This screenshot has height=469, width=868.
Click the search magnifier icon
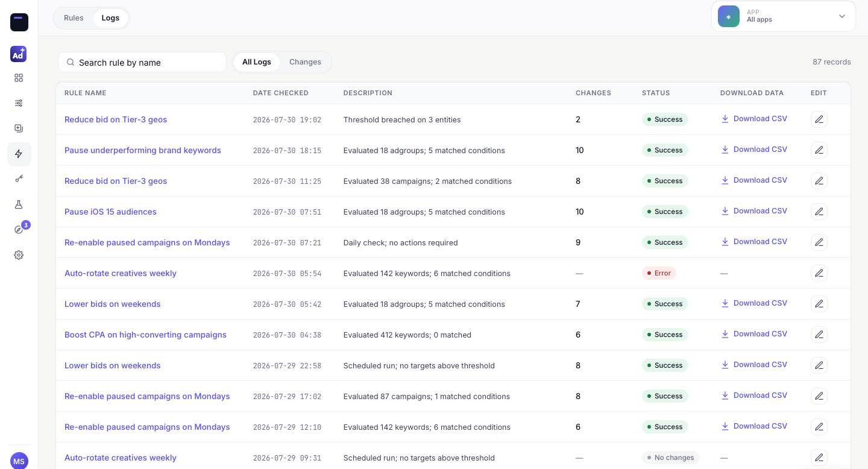click(x=71, y=62)
